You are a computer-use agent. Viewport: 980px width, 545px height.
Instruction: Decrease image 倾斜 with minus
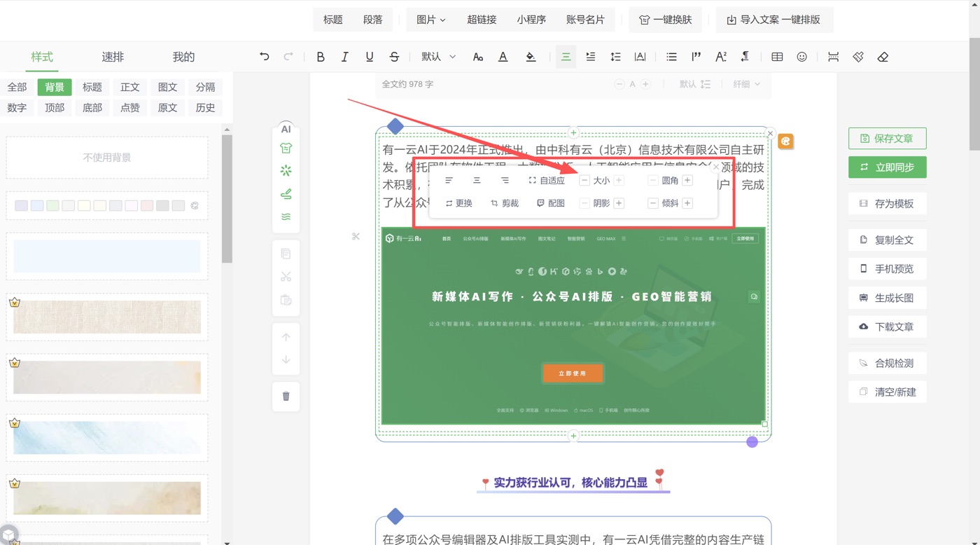coord(652,203)
